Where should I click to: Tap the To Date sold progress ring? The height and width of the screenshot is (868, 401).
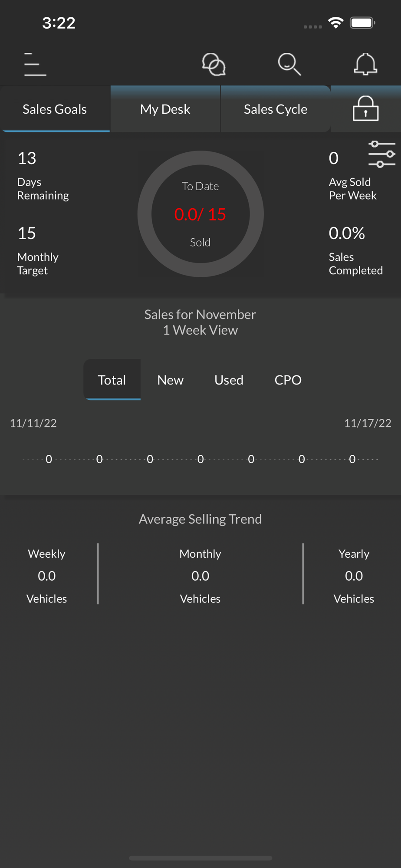(200, 214)
